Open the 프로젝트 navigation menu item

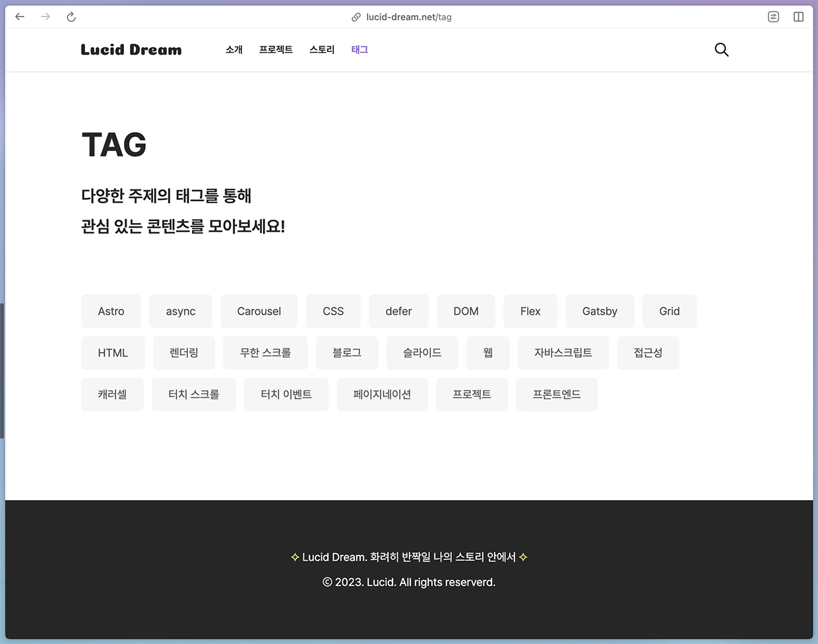[x=276, y=49]
